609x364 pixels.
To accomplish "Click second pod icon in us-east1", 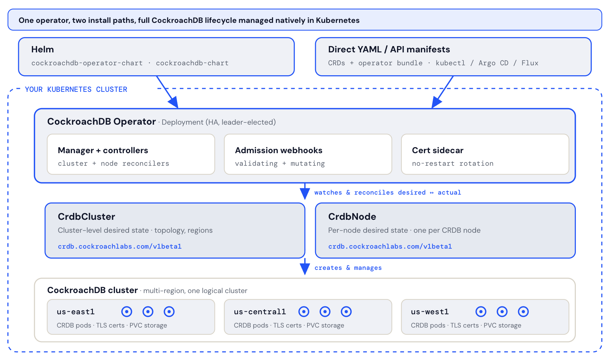I will (x=148, y=312).
